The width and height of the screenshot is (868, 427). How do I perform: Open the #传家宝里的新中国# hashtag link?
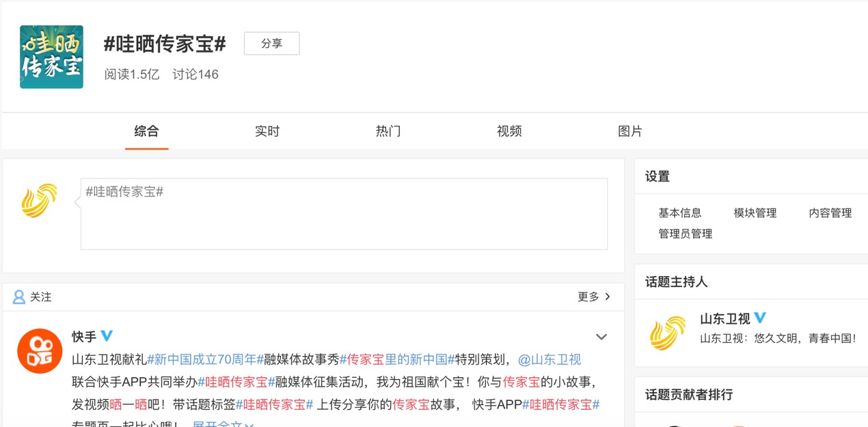(397, 359)
